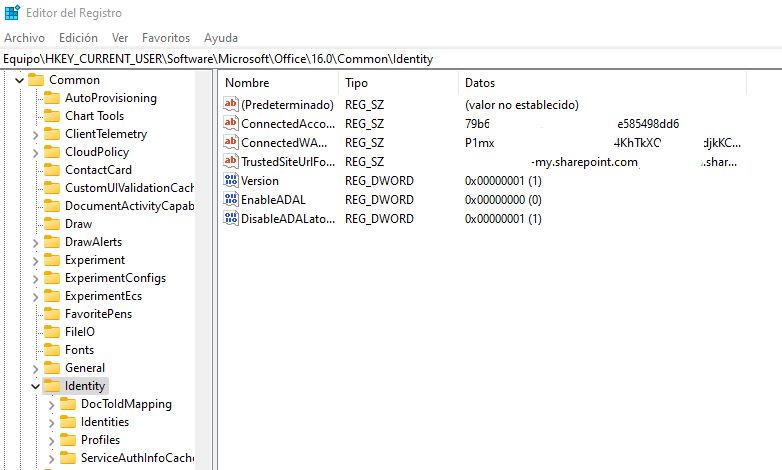Expand the DrawAlerts key

point(35,242)
